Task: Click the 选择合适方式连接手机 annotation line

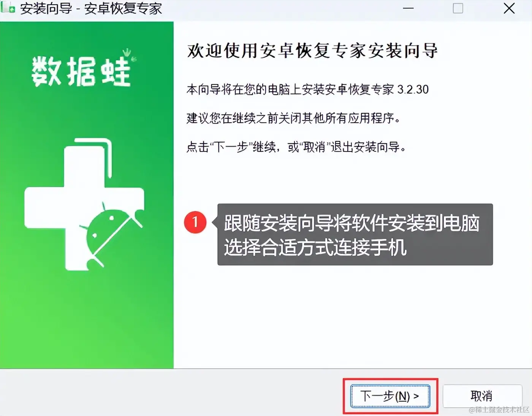Action: [315, 248]
